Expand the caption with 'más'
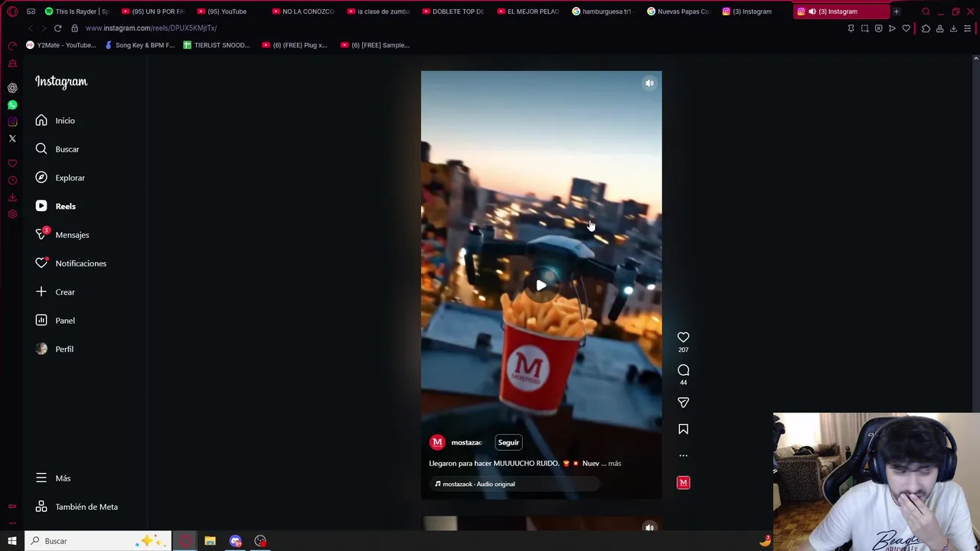The image size is (980, 551). coord(615,463)
